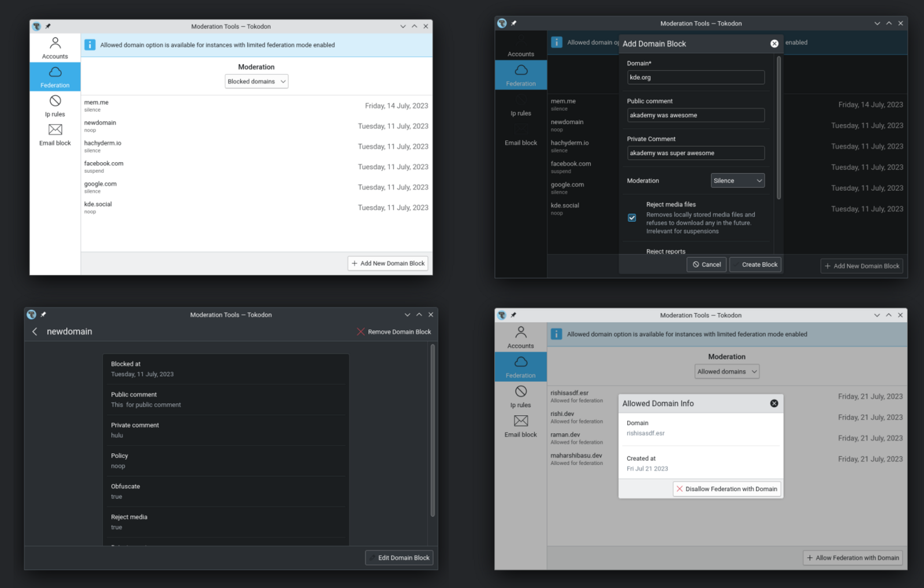The height and width of the screenshot is (588, 924).
Task: Open the Silence moderation dropdown
Action: (737, 181)
